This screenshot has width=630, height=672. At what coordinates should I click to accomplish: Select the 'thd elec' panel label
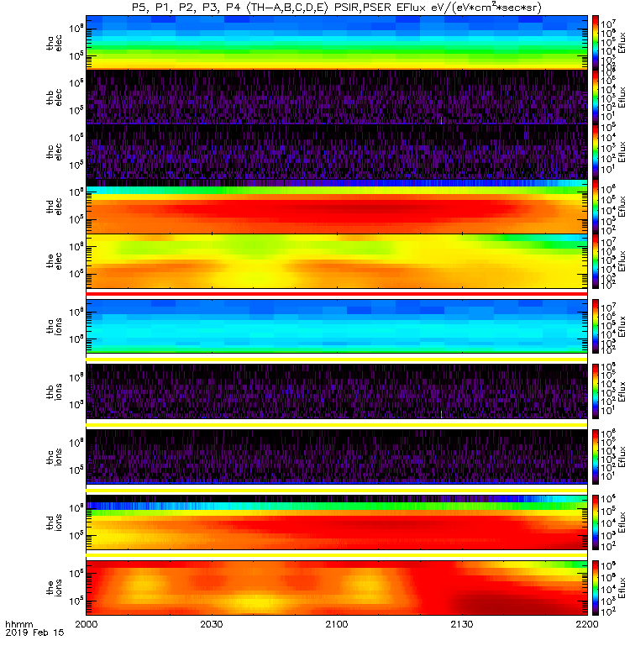click(x=55, y=207)
